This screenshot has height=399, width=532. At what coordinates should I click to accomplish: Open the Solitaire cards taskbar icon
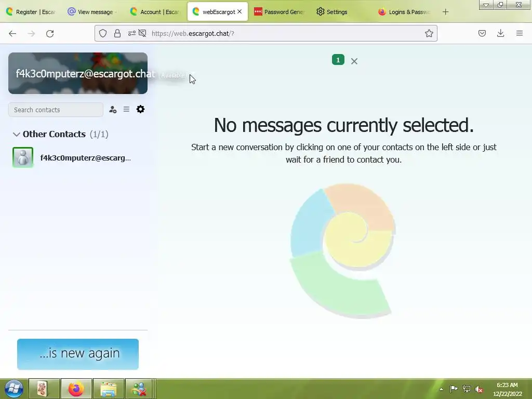[x=44, y=389]
